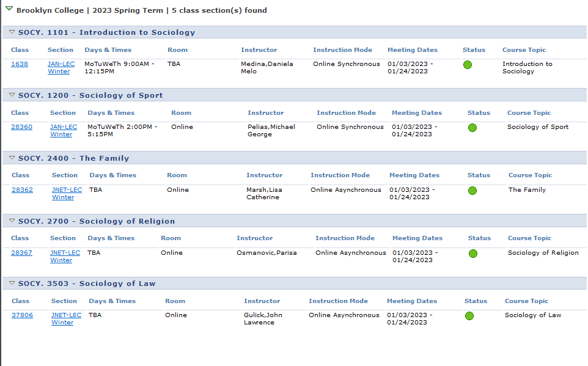Click Online Asynchronous mode for Sociology of Law
Screen dimensions: 588x366
tap(344, 315)
